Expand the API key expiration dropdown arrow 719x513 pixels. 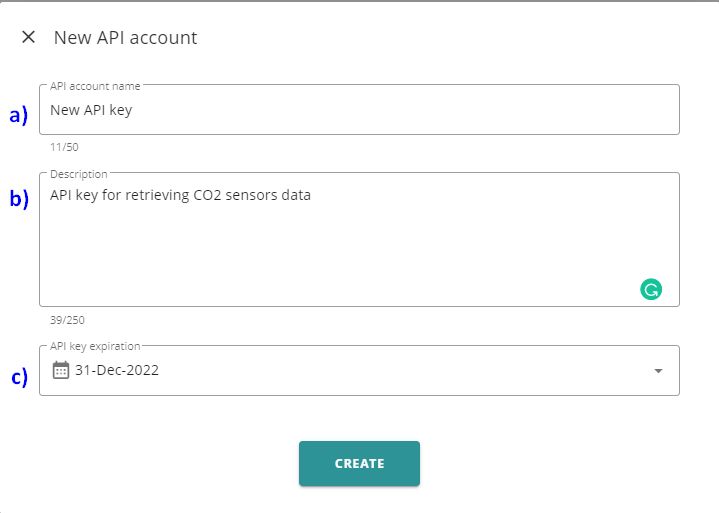coord(658,371)
